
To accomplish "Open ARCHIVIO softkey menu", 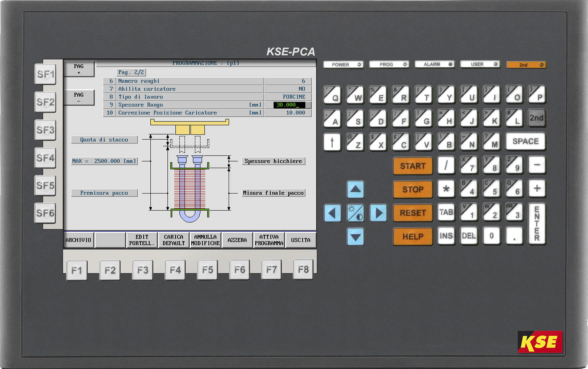I will (x=78, y=240).
